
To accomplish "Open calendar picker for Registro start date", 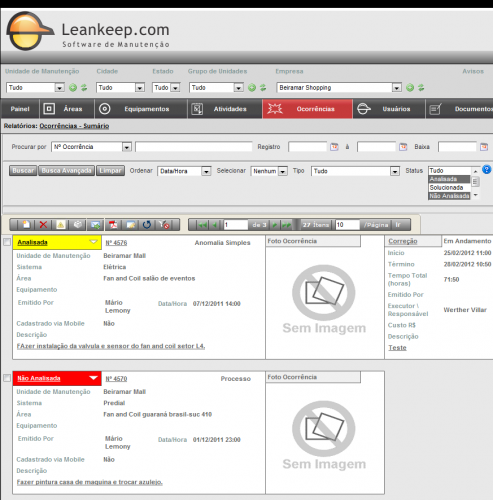I will point(334,147).
